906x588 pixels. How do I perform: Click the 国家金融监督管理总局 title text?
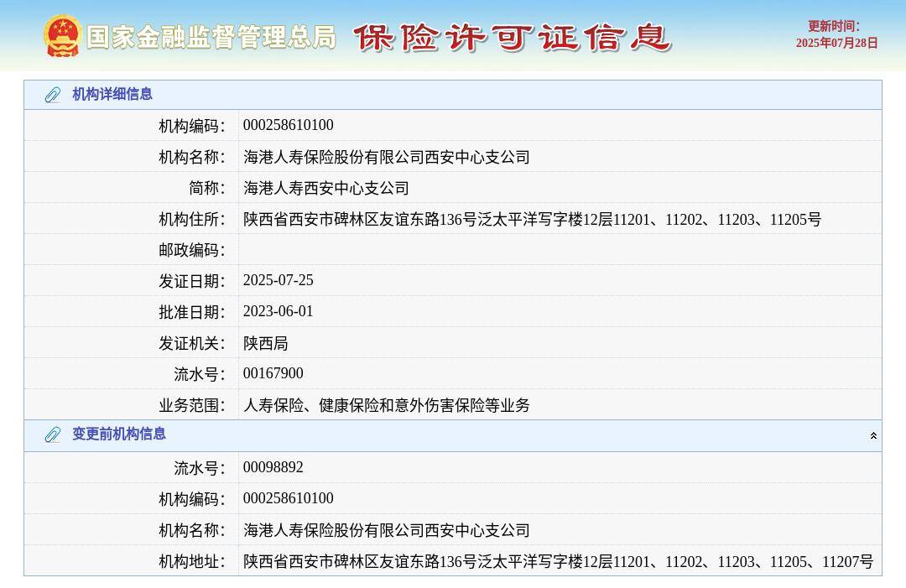tap(211, 38)
